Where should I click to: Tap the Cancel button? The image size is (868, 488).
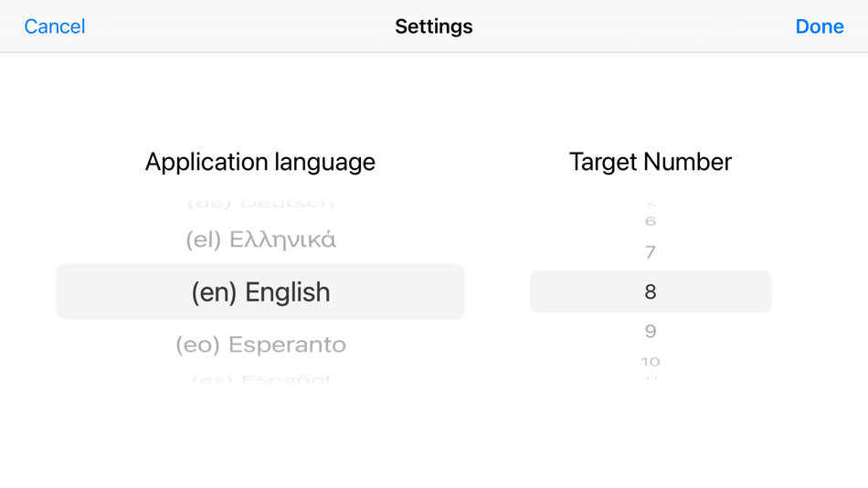[x=55, y=27]
